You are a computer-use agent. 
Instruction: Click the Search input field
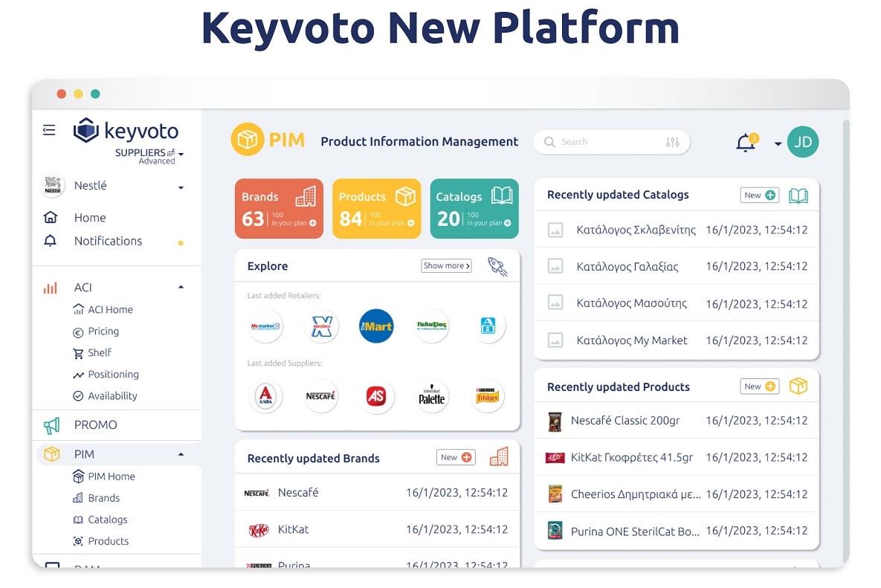611,142
